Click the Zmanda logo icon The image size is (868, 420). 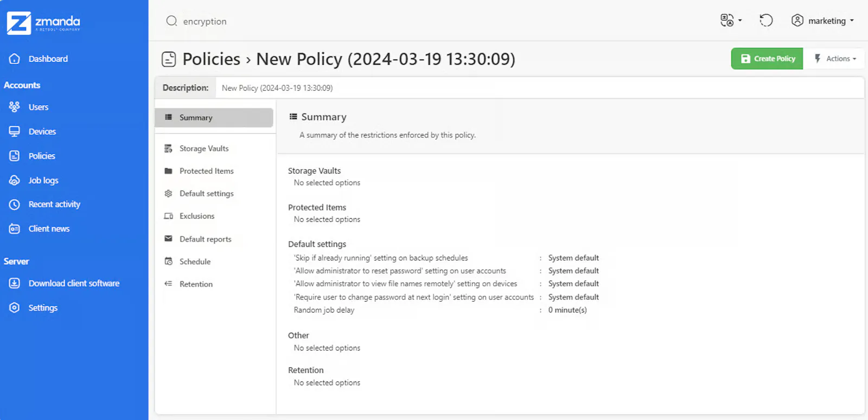pos(19,23)
